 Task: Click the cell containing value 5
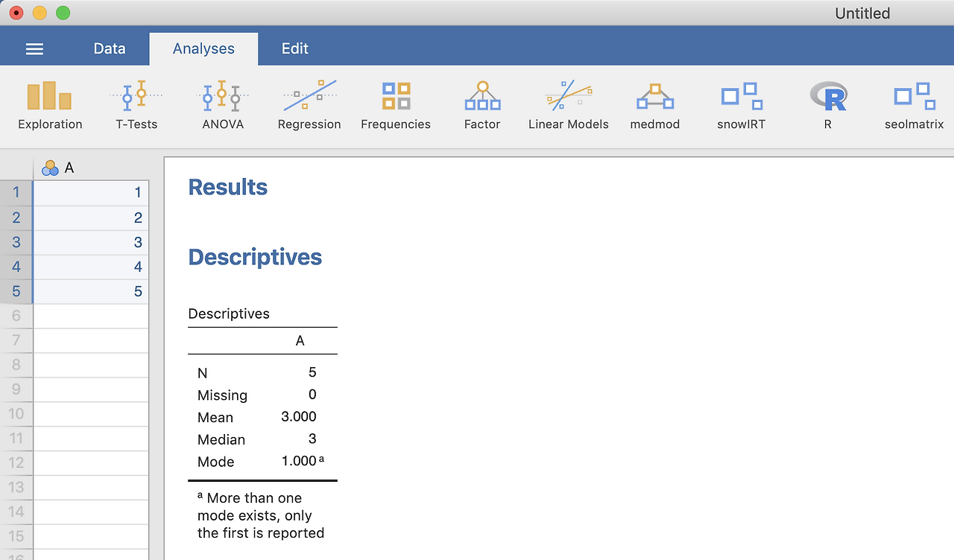(91, 291)
